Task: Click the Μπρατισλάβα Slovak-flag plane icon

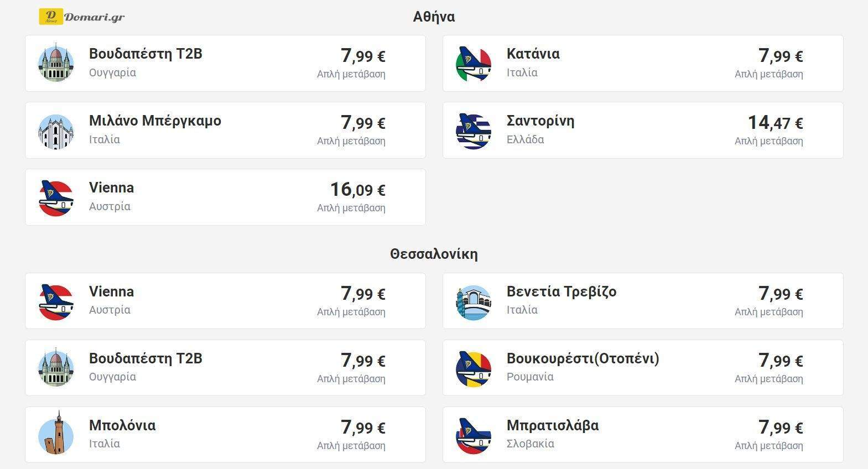Action: (474, 435)
